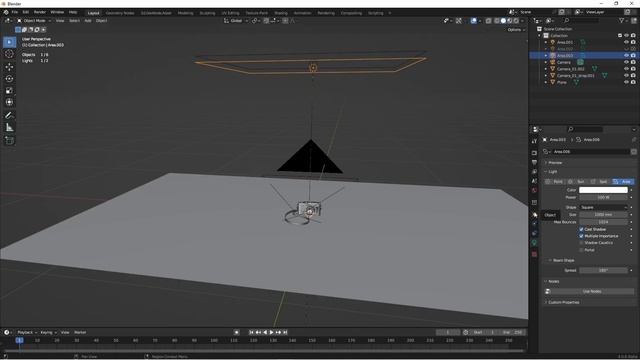The width and height of the screenshot is (640, 360).
Task: Disable rendering for Collection
Action: coord(633,36)
